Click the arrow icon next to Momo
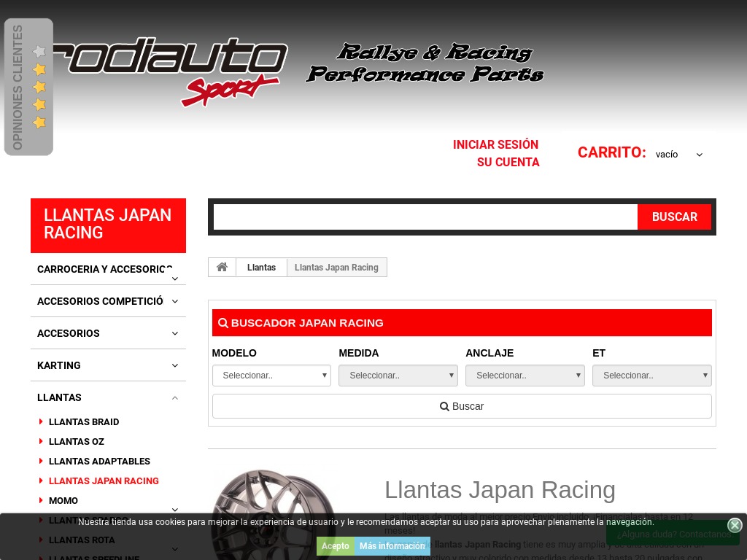 (174, 509)
